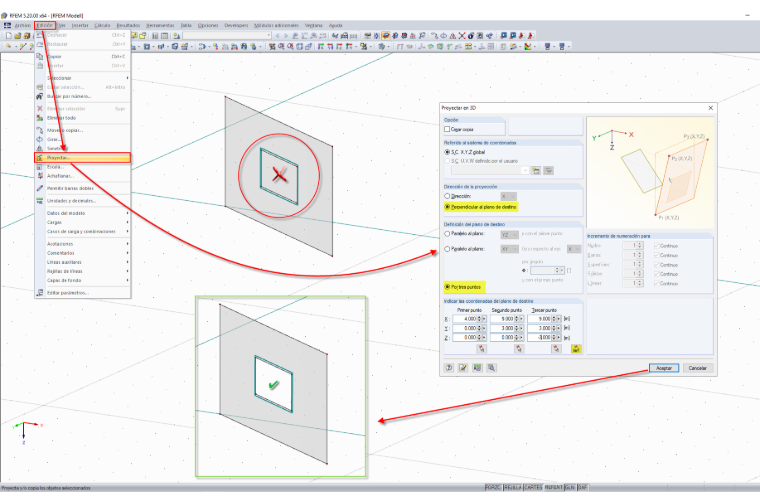The height and width of the screenshot is (502, 760).
Task: Pick Primer punto graphically with picker icon
Action: point(481,348)
